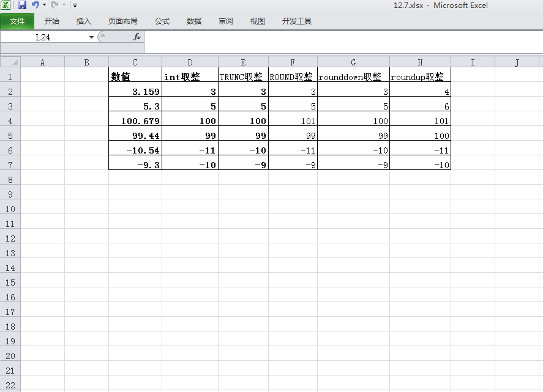Undo the last action
The image size is (543, 392).
tap(36, 4)
